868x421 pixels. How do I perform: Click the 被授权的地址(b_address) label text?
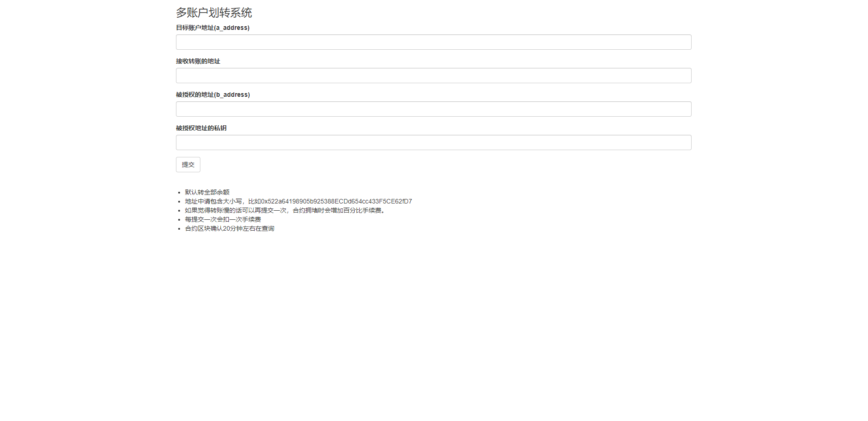coord(213,95)
